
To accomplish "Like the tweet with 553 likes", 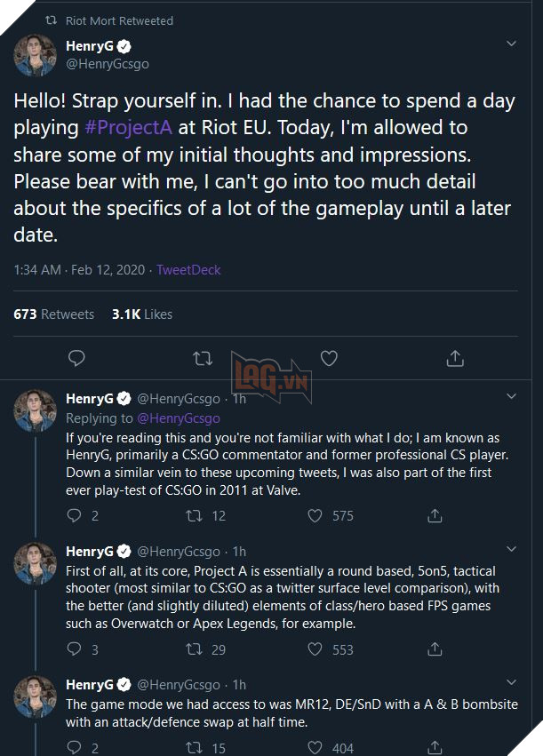I will tap(315, 649).
